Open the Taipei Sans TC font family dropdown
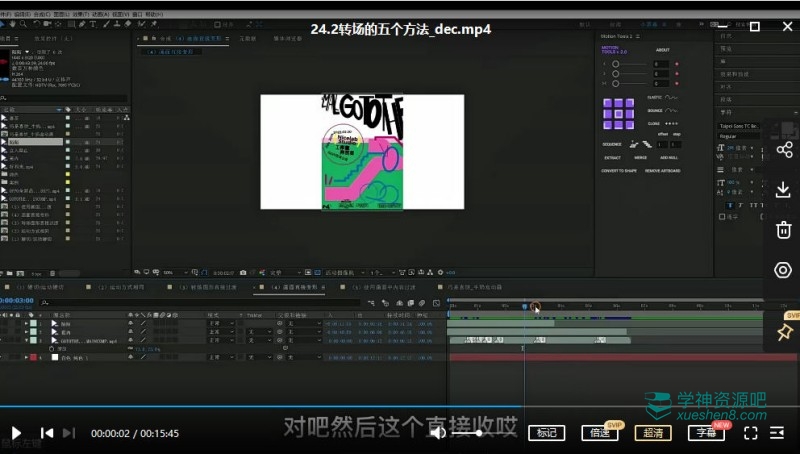Screen dimensions: 800x454 (x=740, y=126)
